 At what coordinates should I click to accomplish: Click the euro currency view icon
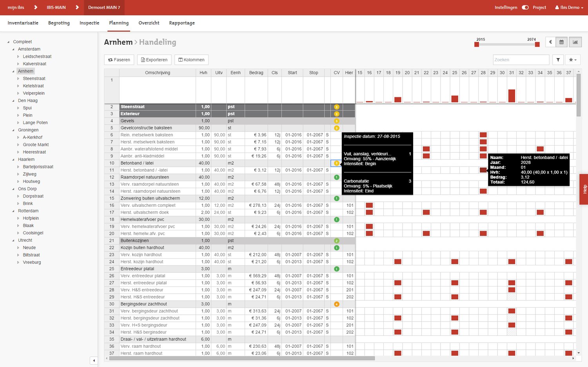point(550,42)
